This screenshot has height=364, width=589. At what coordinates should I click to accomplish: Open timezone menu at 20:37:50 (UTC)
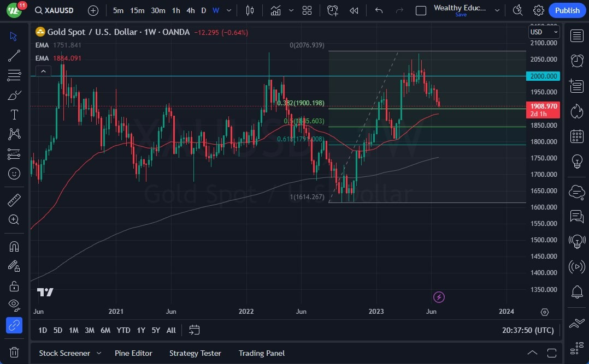[528, 330]
